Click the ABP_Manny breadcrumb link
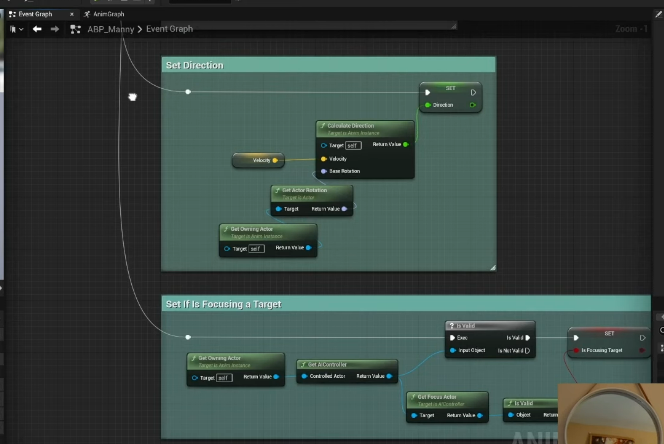 pos(110,29)
